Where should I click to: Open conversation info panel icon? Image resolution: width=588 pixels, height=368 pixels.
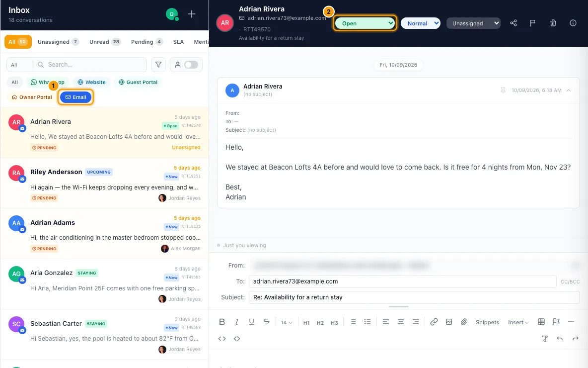(x=573, y=23)
